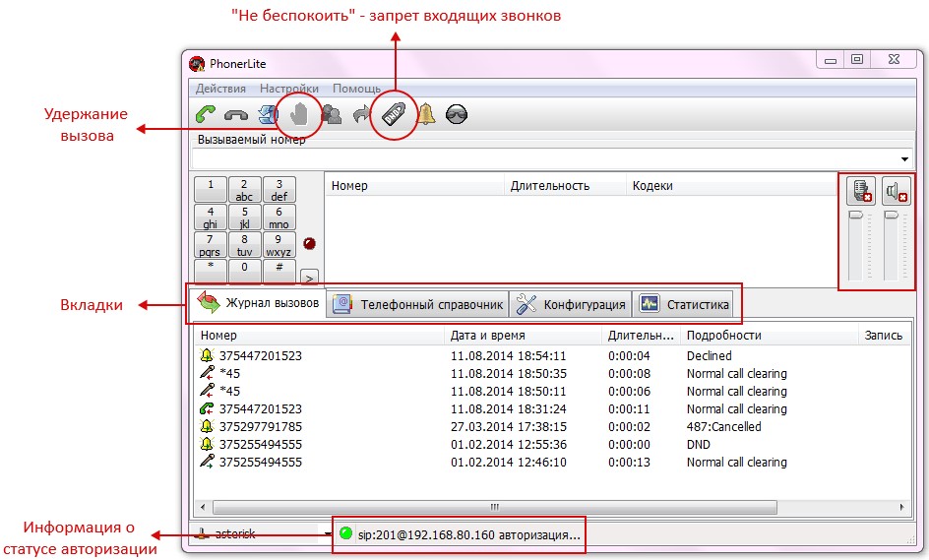Click call icon of *45 18:50:35 row

[207, 373]
